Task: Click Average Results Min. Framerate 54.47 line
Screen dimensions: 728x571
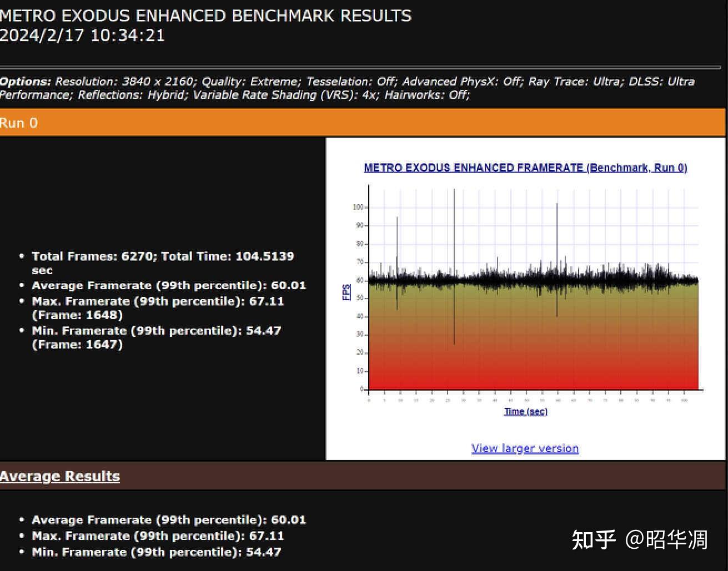Action: tap(157, 552)
